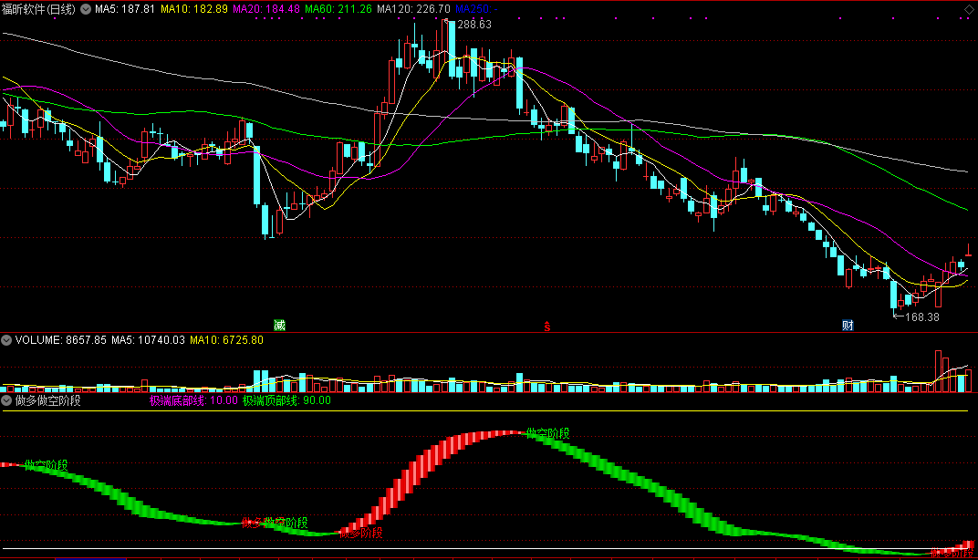Expand the VOLUME panel dropdown arrow
The height and width of the screenshot is (560, 978).
click(x=6, y=340)
